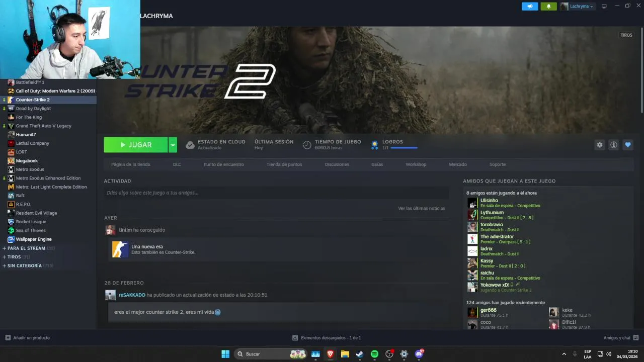Image resolution: width=644 pixels, height=362 pixels.
Task: Click the Raft game icon
Action: pyautogui.click(x=11, y=196)
